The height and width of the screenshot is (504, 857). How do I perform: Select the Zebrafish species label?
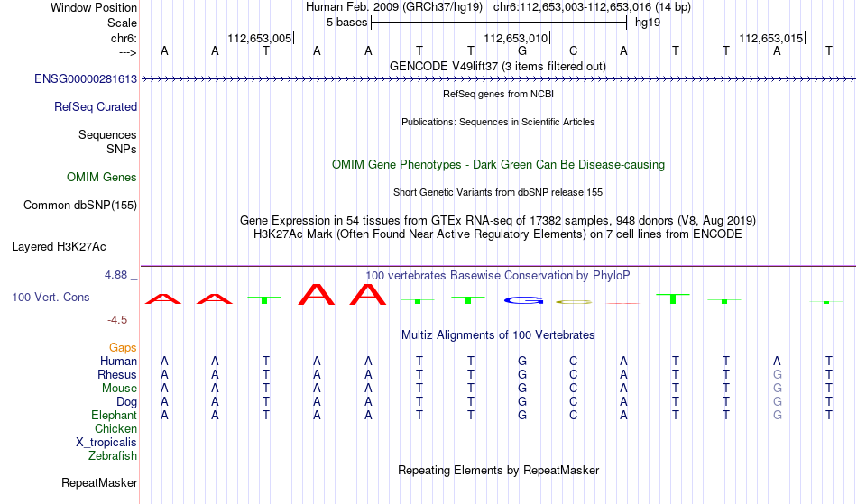(x=113, y=456)
